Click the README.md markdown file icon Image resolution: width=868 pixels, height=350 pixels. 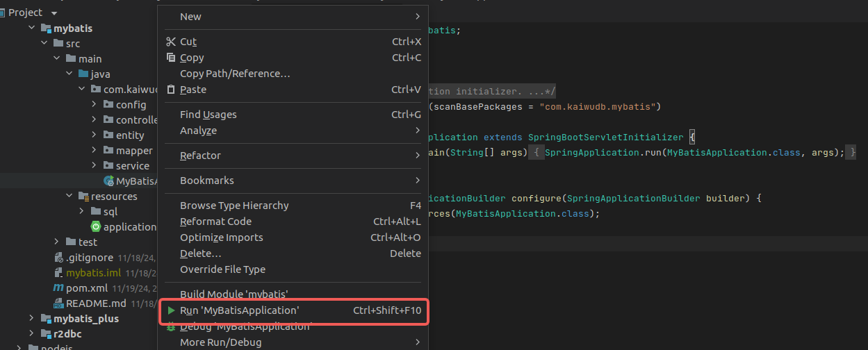click(x=58, y=303)
